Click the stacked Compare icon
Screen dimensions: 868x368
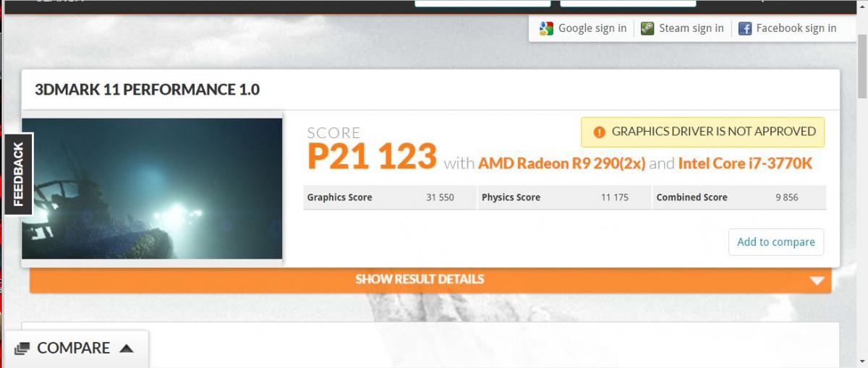pos(22,348)
